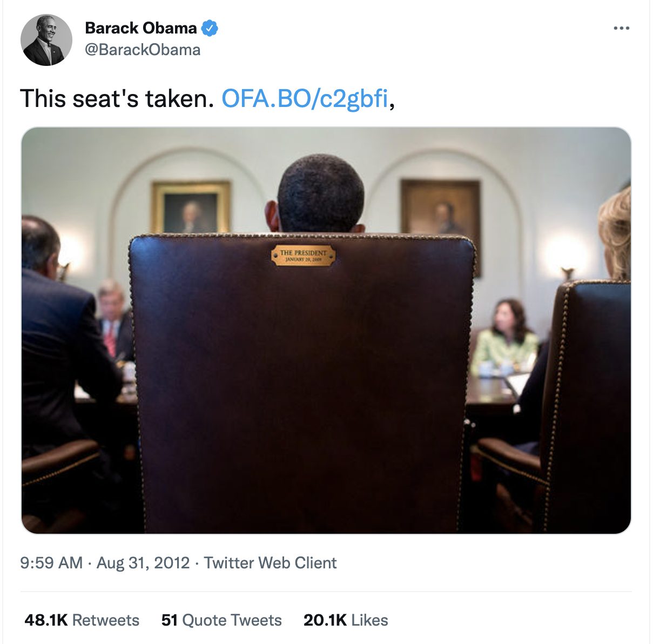Click the Twitter Web Client source label

click(270, 563)
